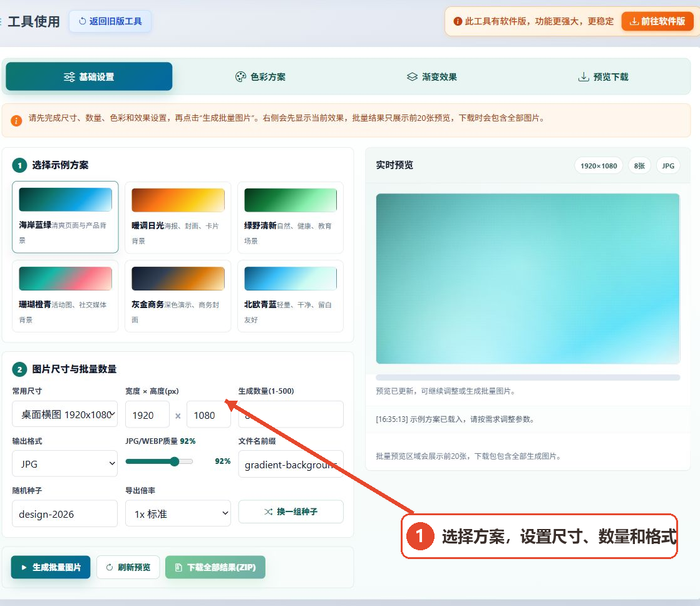The height and width of the screenshot is (606, 700).
Task: Open the 导出倍率 1x 标准 dropdown
Action: (178, 513)
